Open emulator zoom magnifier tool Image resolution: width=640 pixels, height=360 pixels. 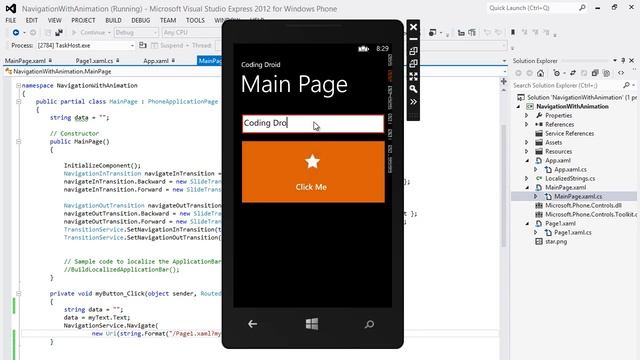413,89
